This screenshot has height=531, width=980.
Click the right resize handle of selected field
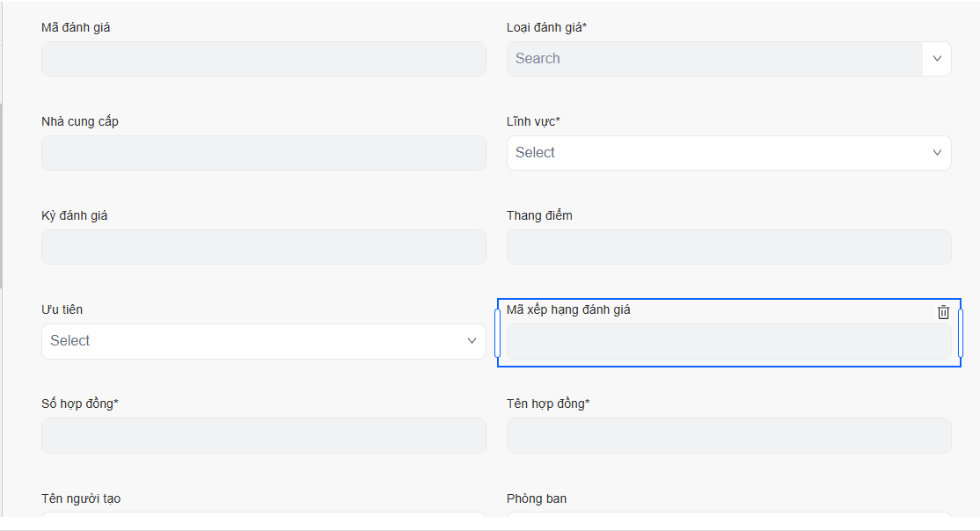pos(960,333)
